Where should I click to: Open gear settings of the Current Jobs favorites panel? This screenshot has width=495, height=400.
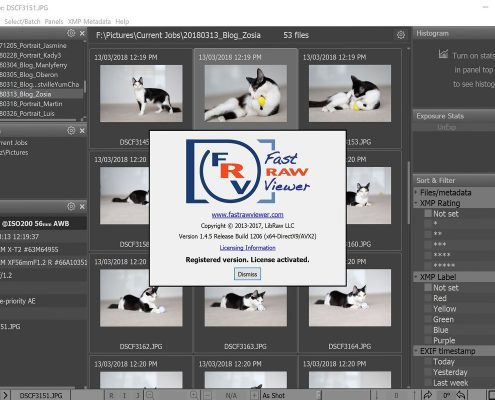point(71,130)
